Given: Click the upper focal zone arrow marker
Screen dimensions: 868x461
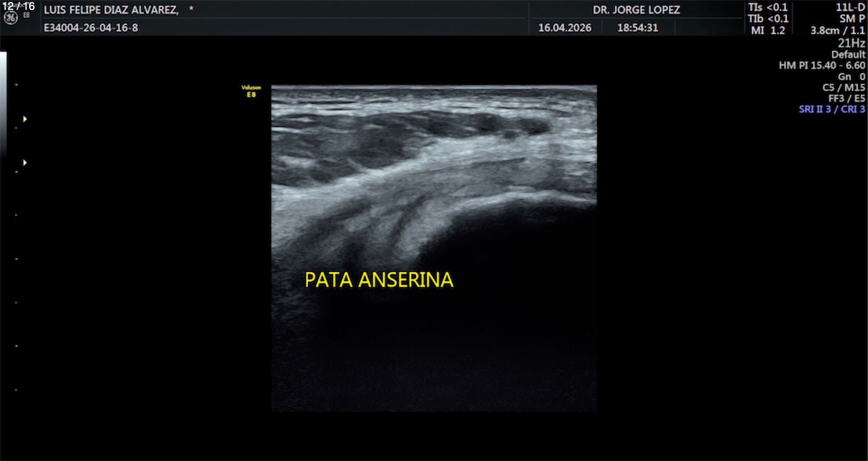Looking at the screenshot, I should (x=25, y=119).
